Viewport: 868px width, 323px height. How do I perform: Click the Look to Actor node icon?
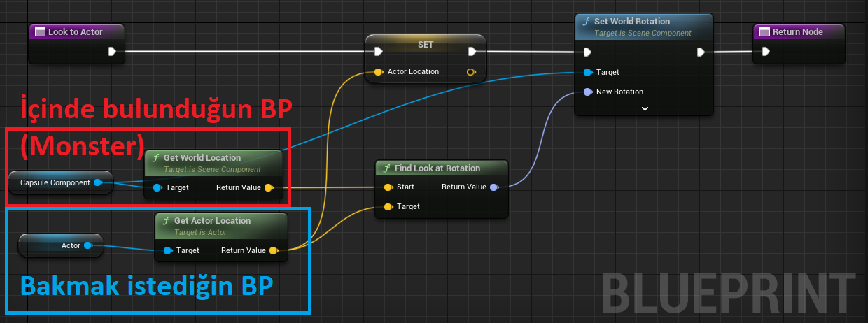coord(40,32)
